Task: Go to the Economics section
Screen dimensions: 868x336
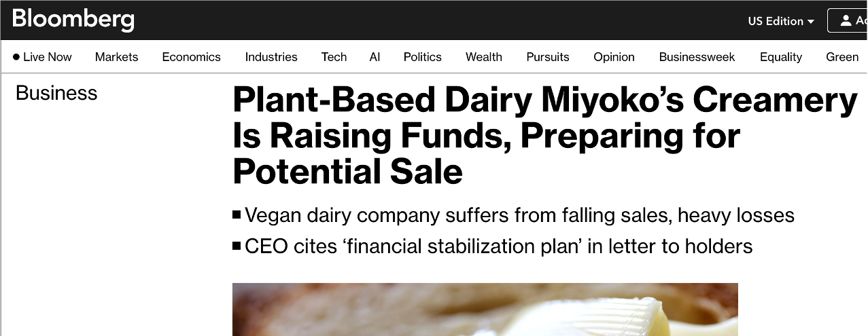Action: [x=191, y=57]
